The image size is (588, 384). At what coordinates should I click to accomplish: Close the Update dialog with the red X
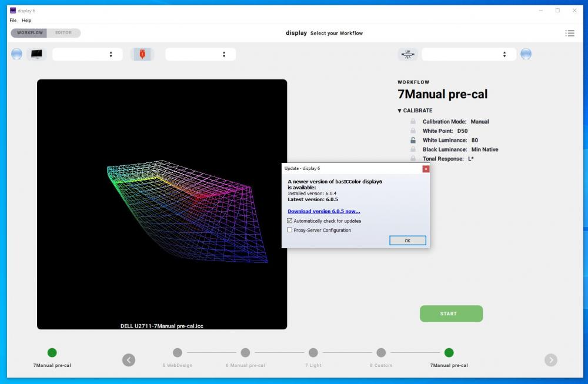(426, 169)
